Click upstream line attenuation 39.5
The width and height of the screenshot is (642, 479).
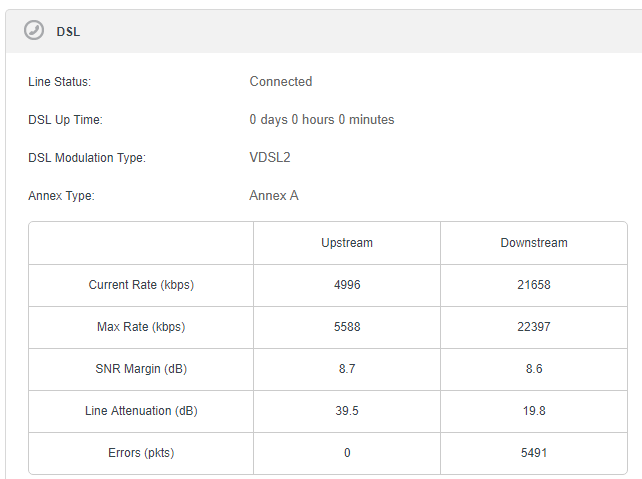347,411
